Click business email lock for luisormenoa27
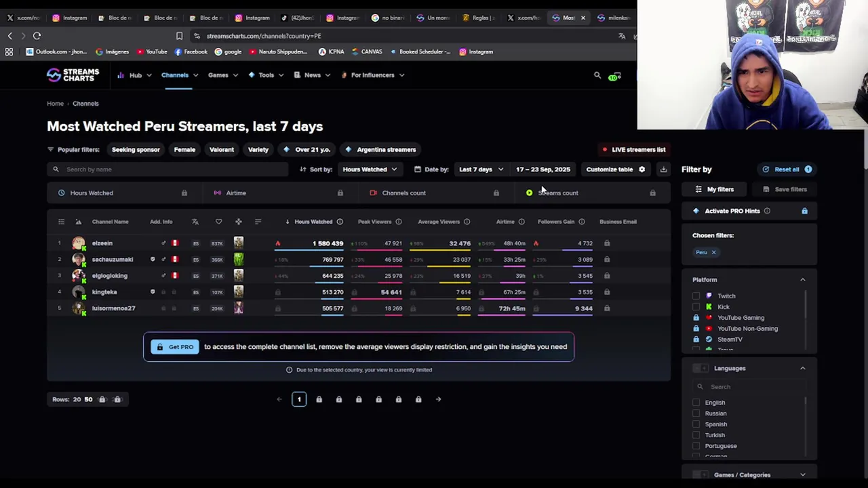The width and height of the screenshot is (868, 488). [607, 308]
